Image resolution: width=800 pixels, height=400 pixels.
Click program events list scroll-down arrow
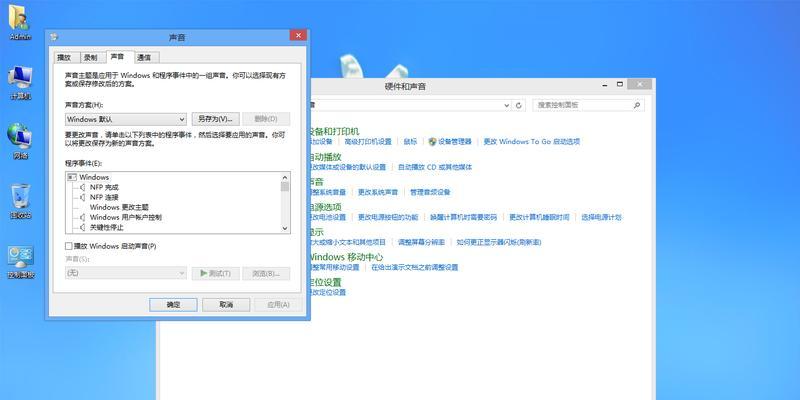pos(285,229)
